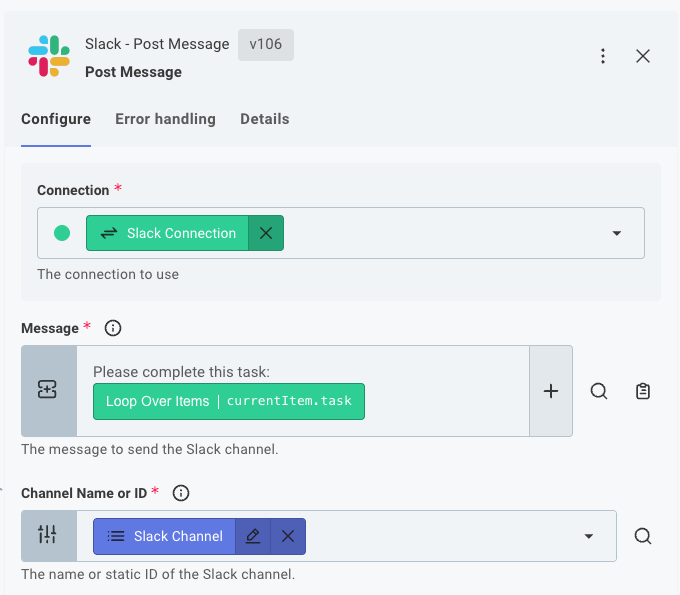Viewport: 680px width, 595px height.
Task: Click the Connection field label
Action: (73, 190)
